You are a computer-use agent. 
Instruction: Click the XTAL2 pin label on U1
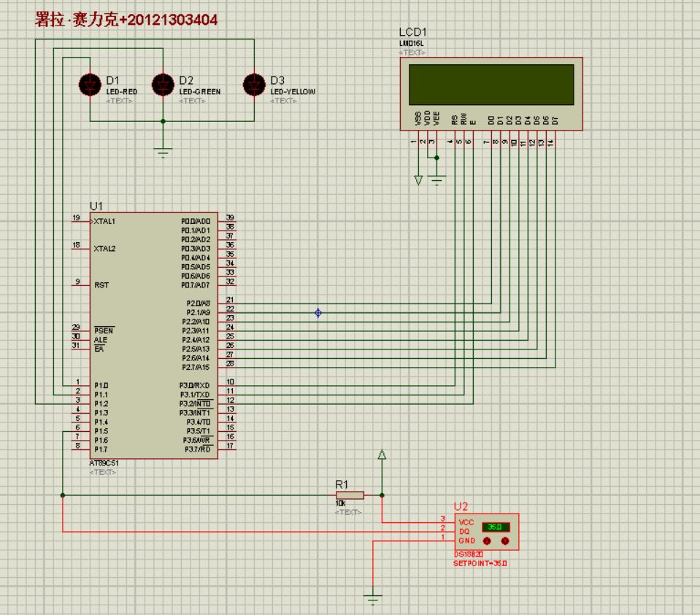pos(104,249)
